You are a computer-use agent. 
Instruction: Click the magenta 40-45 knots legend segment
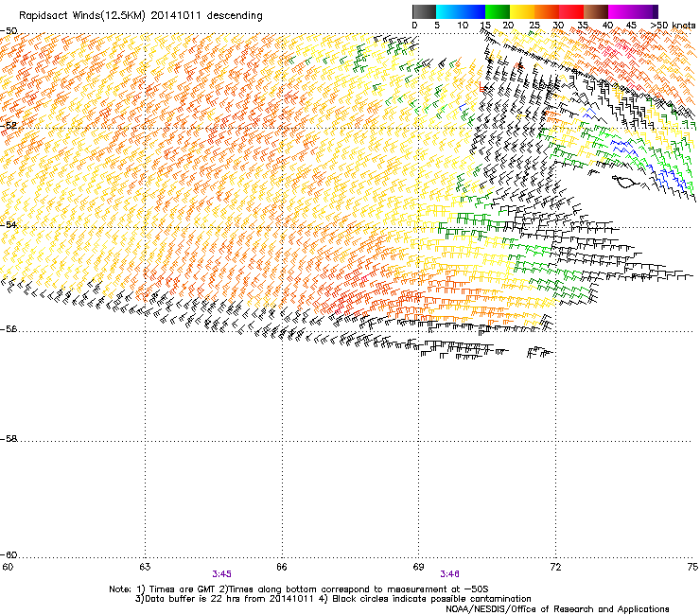pos(621,11)
